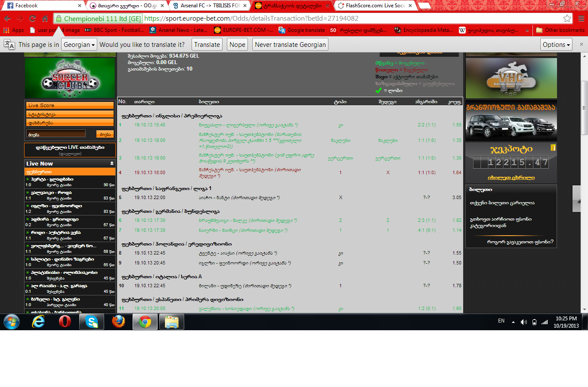The image size is (588, 387).
Task: Switch to the Facebook tab
Action: click(43, 6)
